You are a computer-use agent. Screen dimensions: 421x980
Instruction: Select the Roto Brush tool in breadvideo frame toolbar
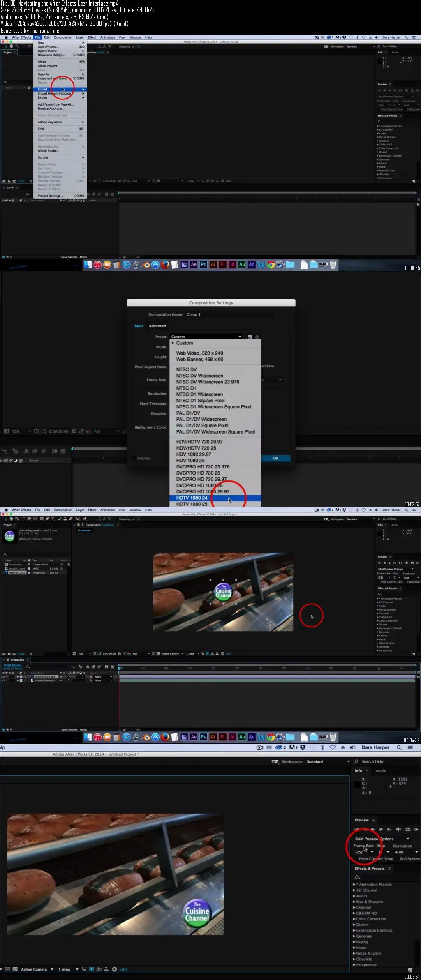coord(78,519)
